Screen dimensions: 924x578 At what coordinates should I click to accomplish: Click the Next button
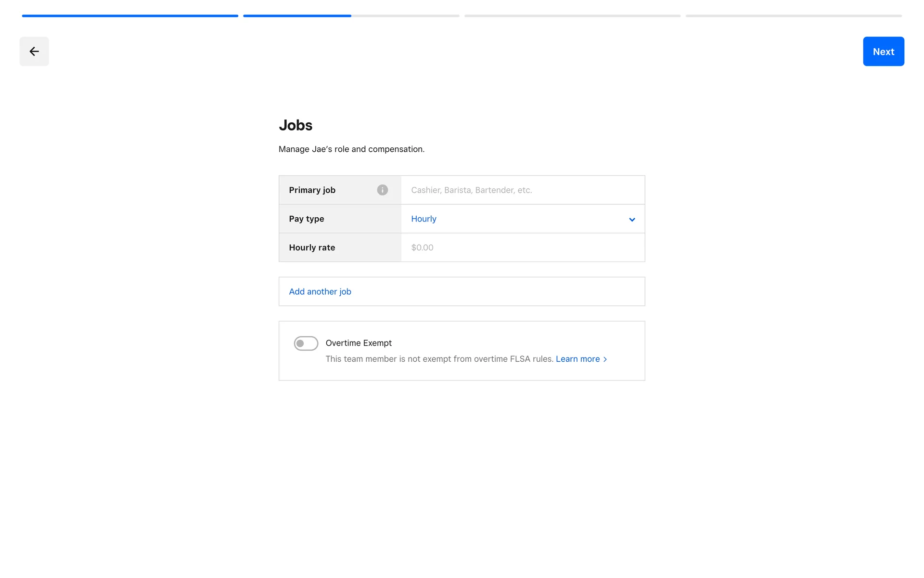[883, 52]
